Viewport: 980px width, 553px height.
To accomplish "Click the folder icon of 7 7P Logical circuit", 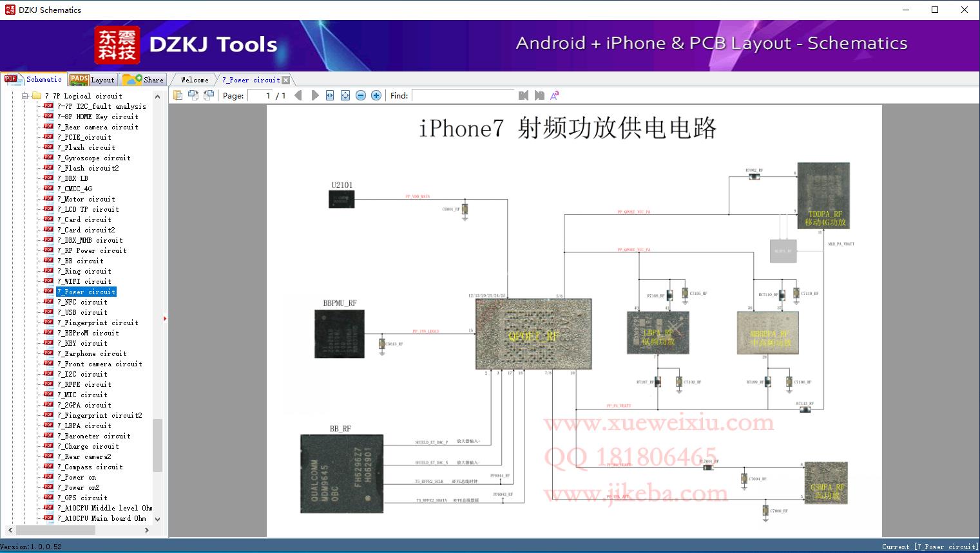I will click(x=37, y=96).
